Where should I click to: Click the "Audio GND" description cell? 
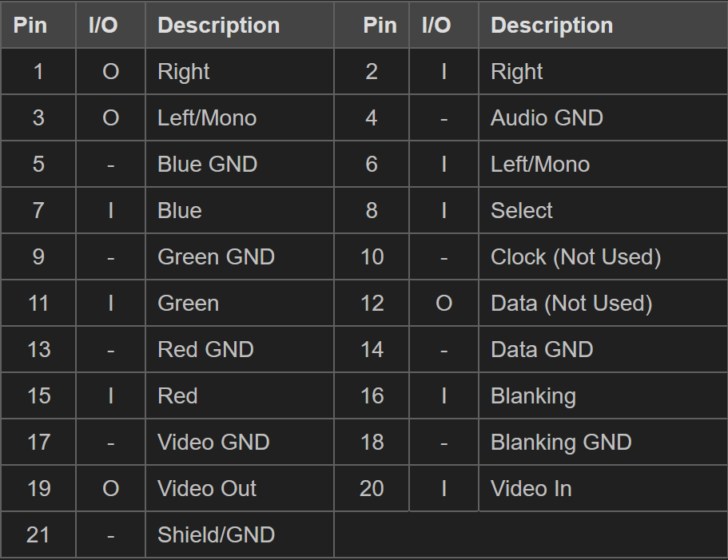click(x=547, y=118)
